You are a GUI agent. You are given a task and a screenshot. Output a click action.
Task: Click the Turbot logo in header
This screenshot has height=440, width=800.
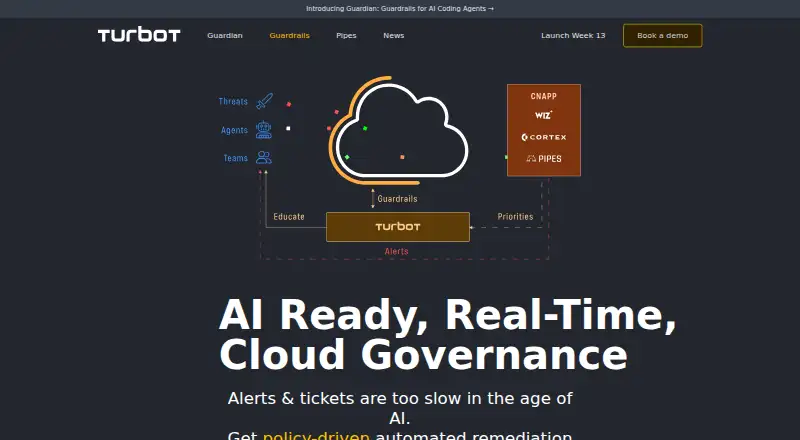click(139, 35)
